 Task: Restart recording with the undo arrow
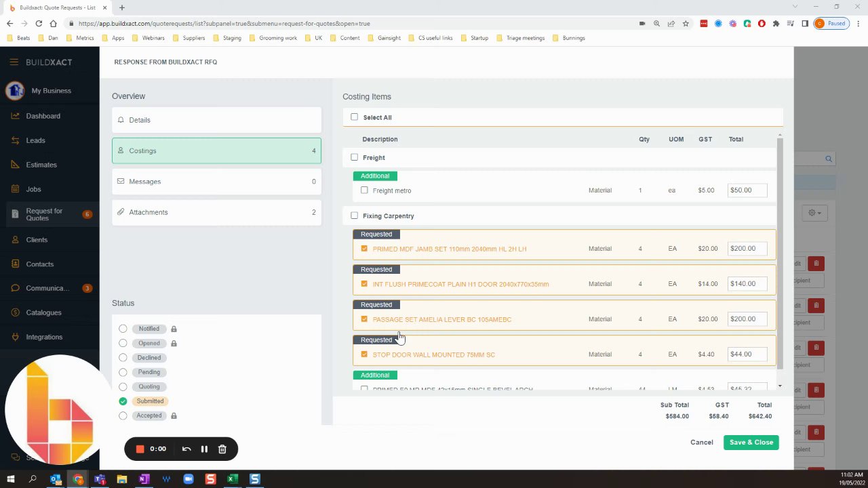186,449
